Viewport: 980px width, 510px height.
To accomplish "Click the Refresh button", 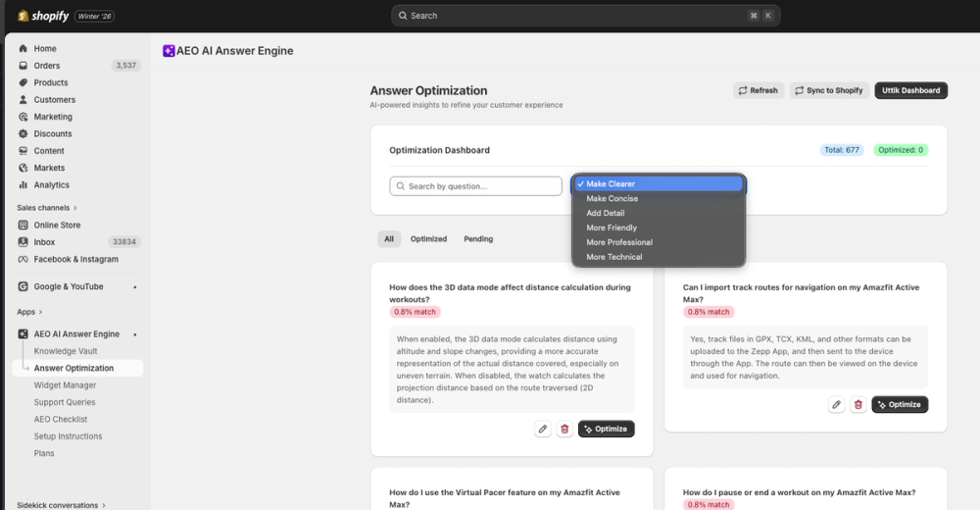I will 759,90.
